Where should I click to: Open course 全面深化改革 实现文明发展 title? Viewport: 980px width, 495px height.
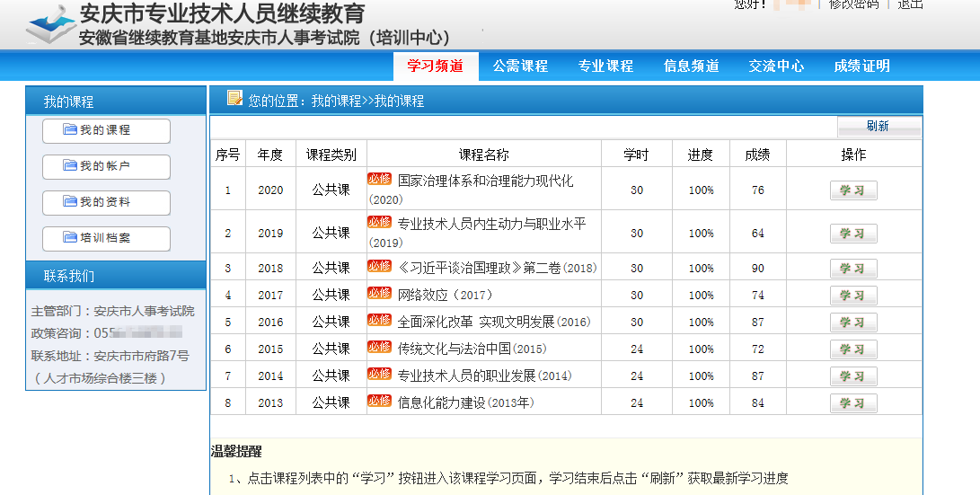(493, 322)
